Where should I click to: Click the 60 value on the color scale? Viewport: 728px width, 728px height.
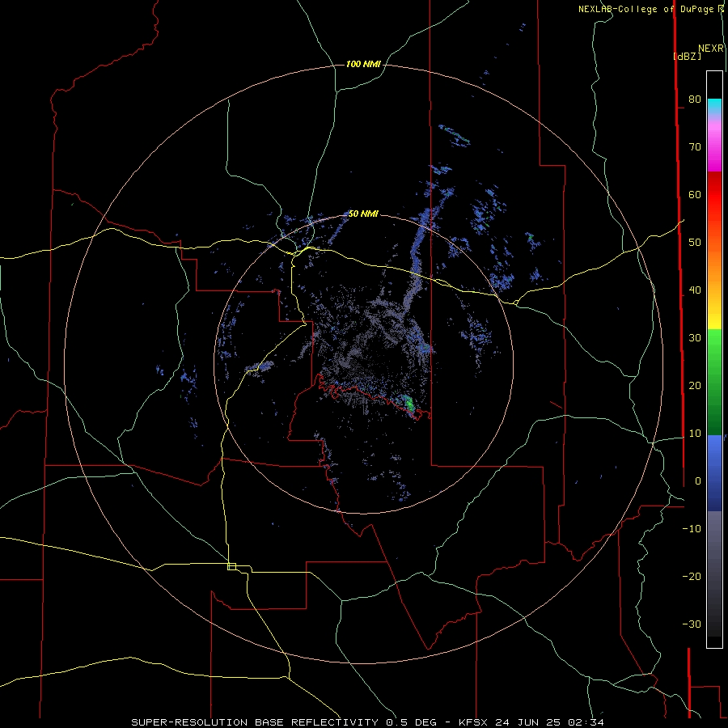695,194
